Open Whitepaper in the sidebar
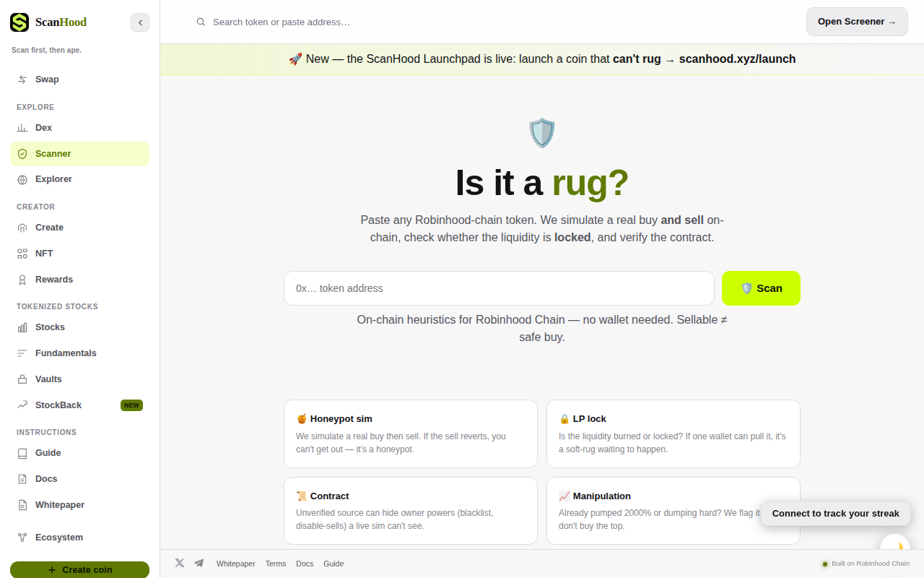924x578 pixels. [x=79, y=505]
